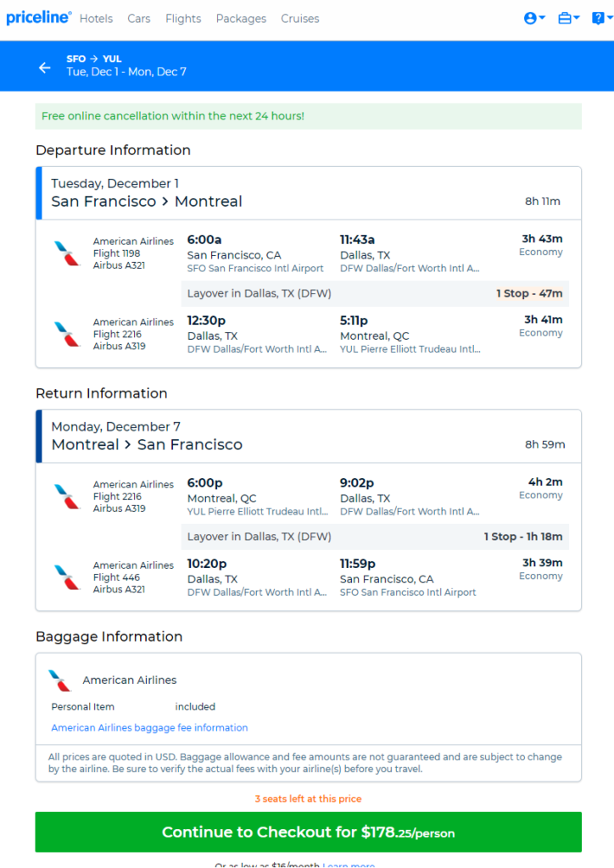Open the user account profile icon menu

tap(534, 19)
